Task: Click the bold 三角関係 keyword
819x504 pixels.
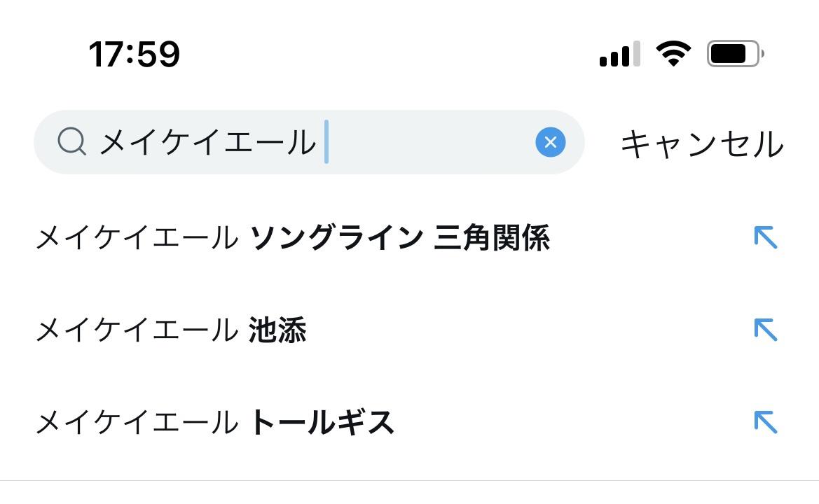Action: [x=492, y=239]
